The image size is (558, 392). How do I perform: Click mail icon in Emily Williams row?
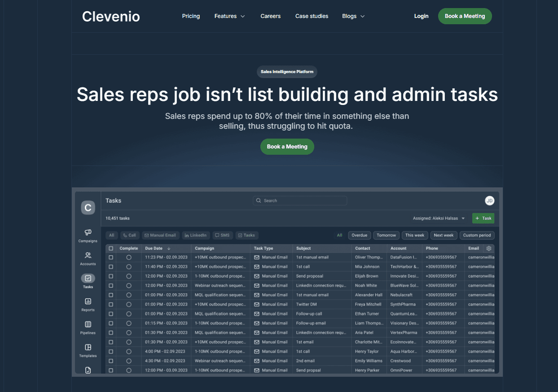tap(257, 361)
